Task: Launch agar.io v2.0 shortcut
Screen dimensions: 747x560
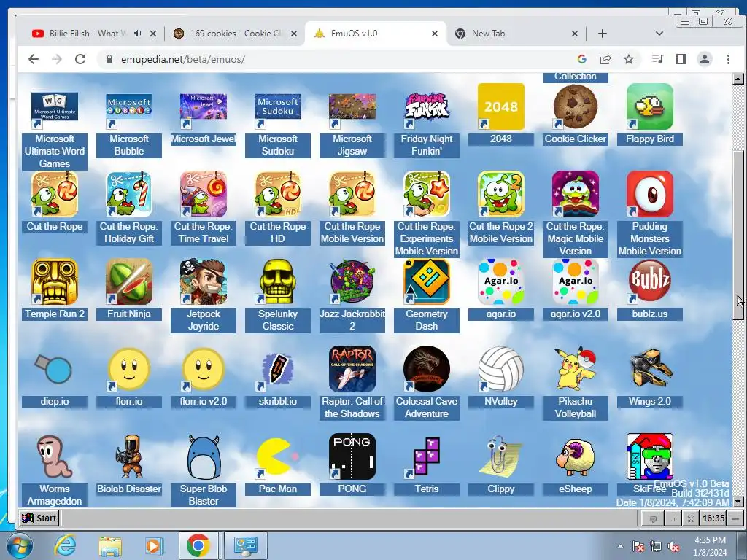Action: click(x=575, y=282)
